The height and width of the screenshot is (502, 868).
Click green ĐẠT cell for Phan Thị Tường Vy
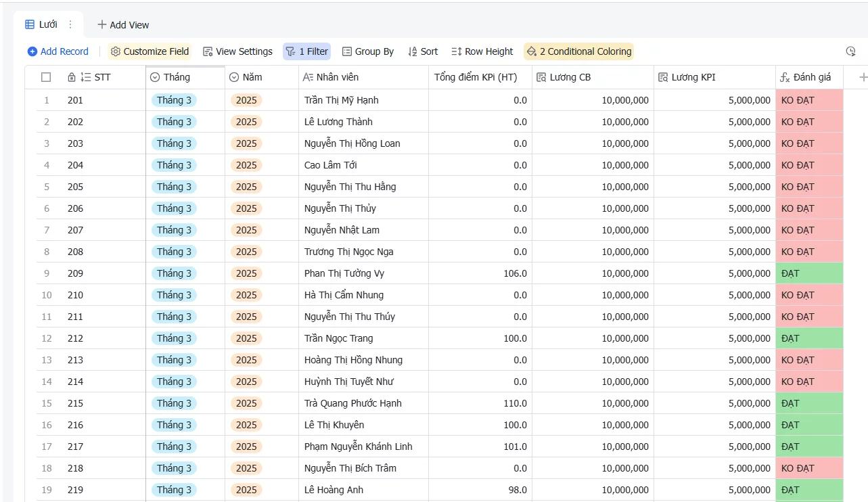[809, 273]
